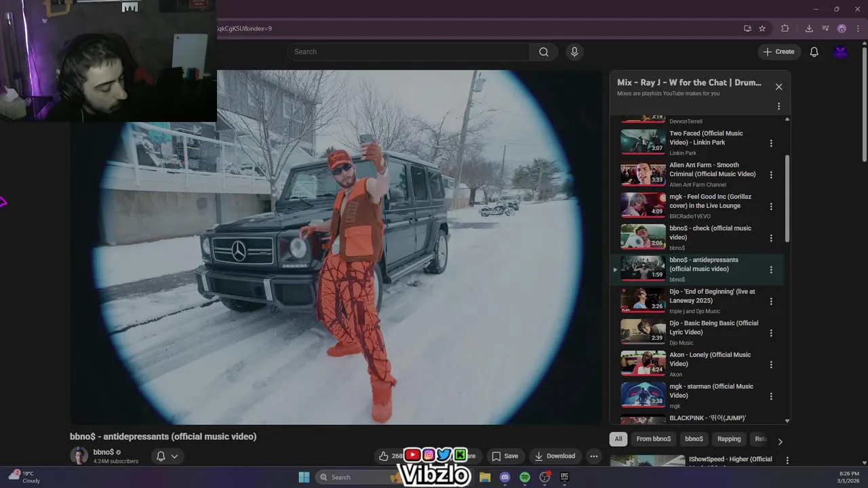Click the page vertical scrollbar thumb

click(864, 103)
